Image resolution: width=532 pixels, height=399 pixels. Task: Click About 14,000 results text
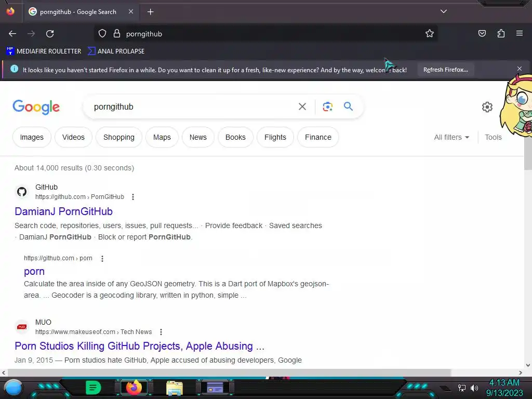74,168
